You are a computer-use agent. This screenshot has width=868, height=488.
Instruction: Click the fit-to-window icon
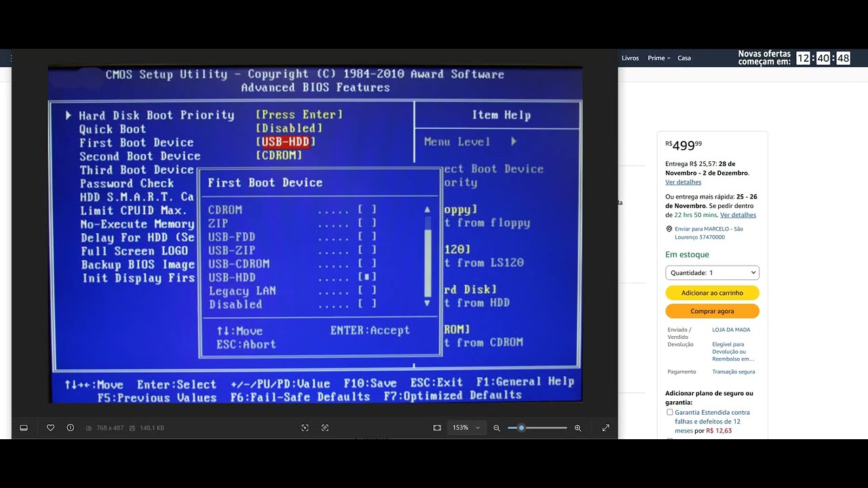point(437,428)
